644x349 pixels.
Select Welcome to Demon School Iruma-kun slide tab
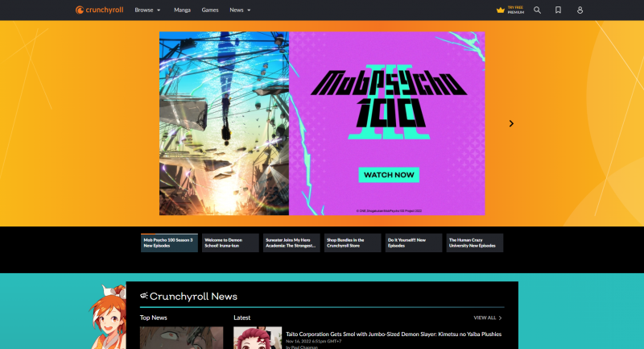(x=230, y=243)
